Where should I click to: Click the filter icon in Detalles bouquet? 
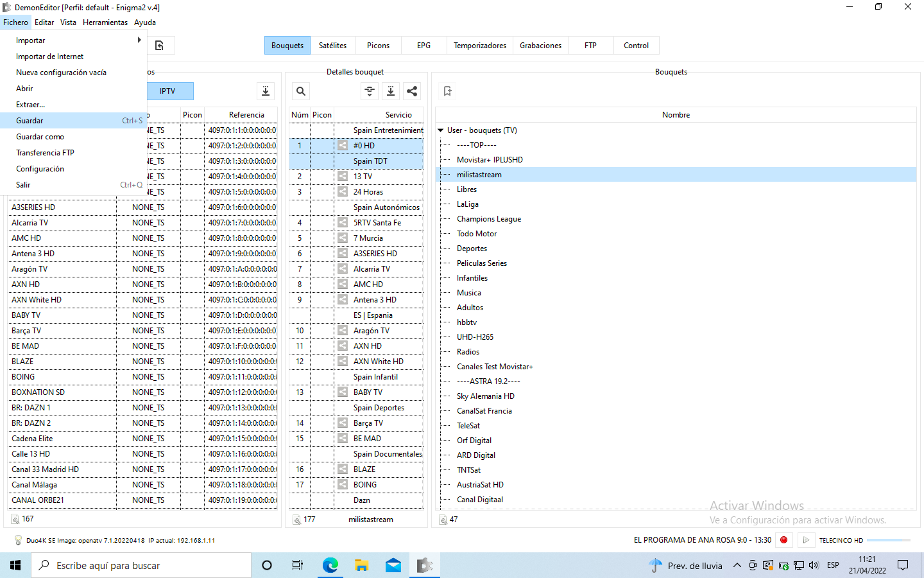pyautogui.click(x=370, y=91)
